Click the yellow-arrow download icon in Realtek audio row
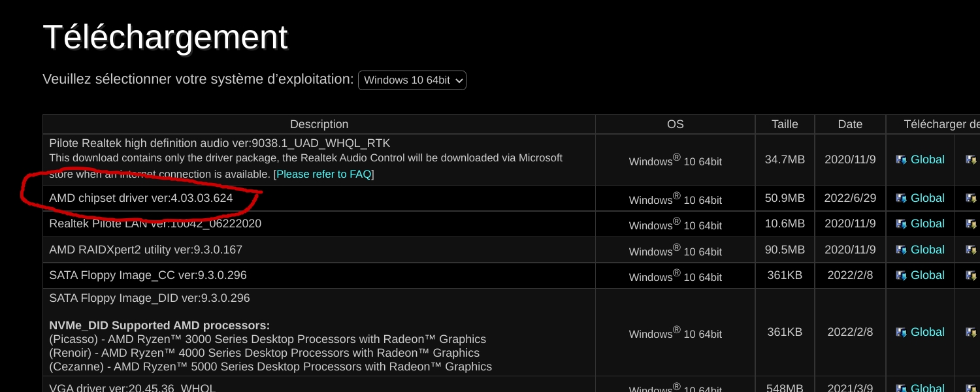980x392 pixels. tap(972, 159)
